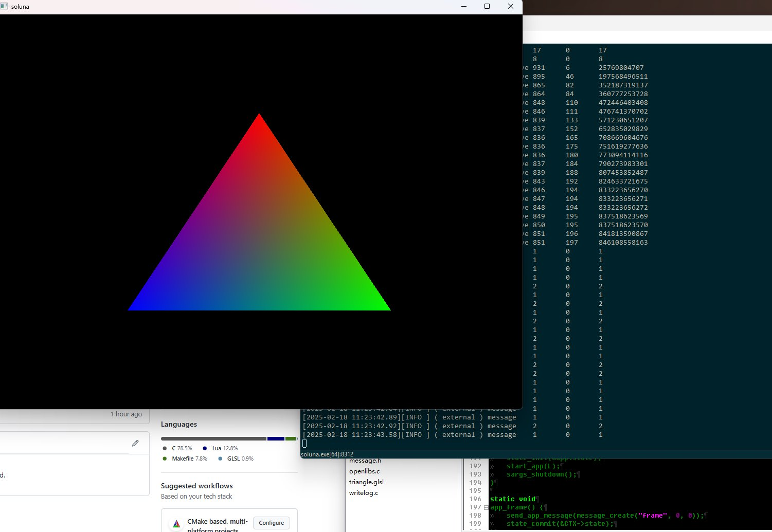772x532 pixels.
Task: Click the CMake triangle logo icon
Action: coord(176,523)
